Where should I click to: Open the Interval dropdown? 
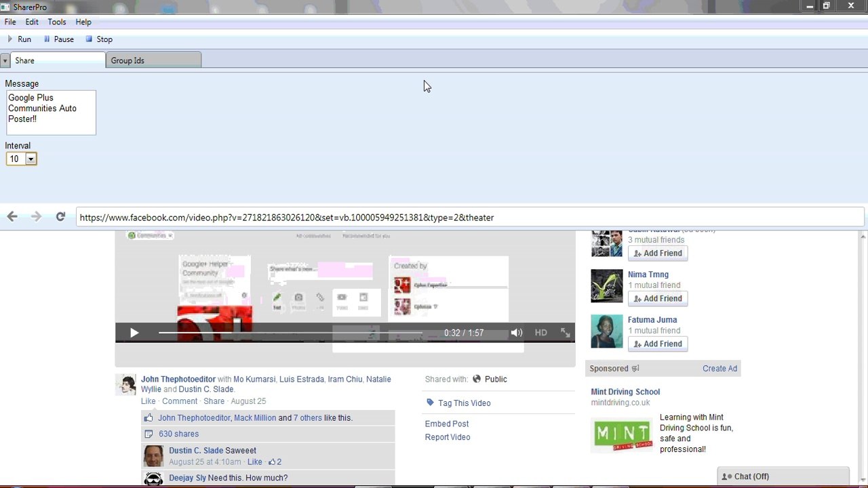coord(31,159)
